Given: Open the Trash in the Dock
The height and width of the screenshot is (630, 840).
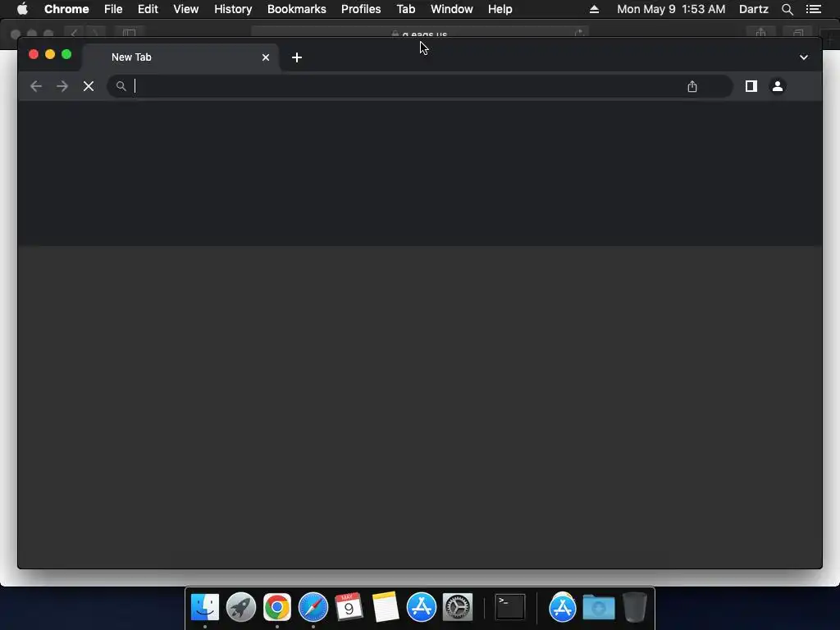Looking at the screenshot, I should click(x=635, y=607).
